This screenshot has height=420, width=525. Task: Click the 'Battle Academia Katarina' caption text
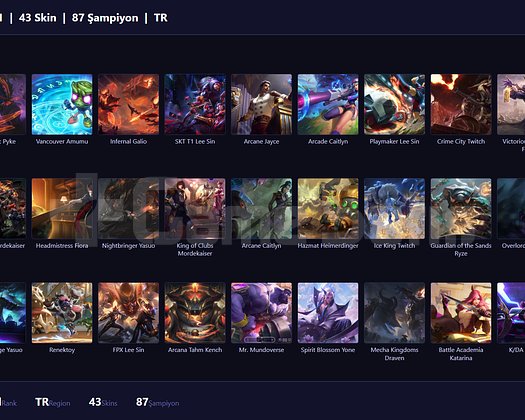(x=461, y=354)
